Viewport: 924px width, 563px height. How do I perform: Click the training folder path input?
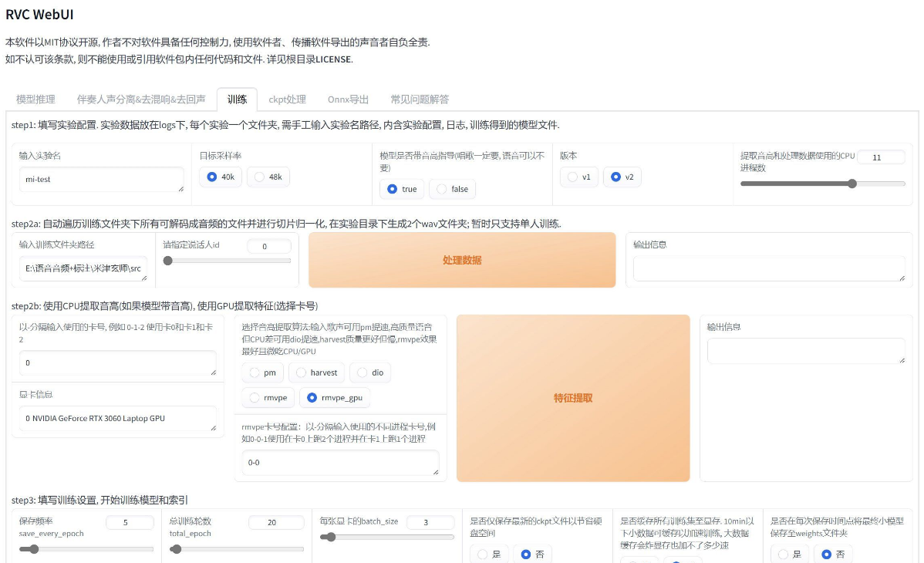(83, 268)
